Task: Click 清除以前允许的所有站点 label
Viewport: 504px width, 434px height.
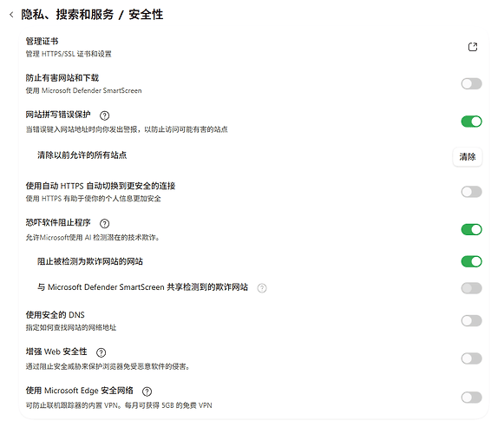Action: point(82,155)
